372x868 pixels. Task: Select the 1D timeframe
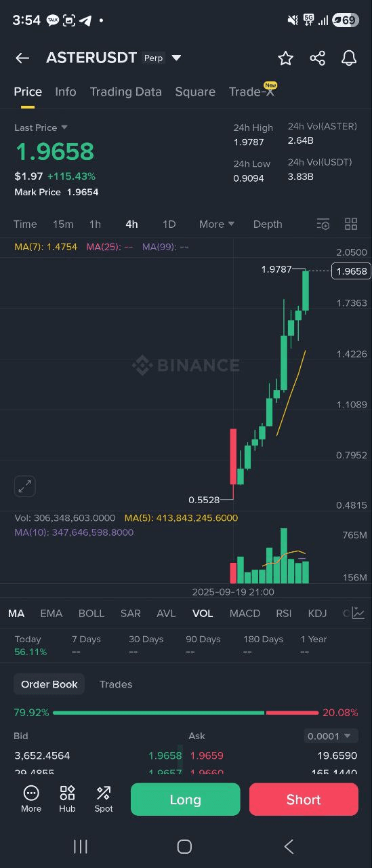click(169, 224)
